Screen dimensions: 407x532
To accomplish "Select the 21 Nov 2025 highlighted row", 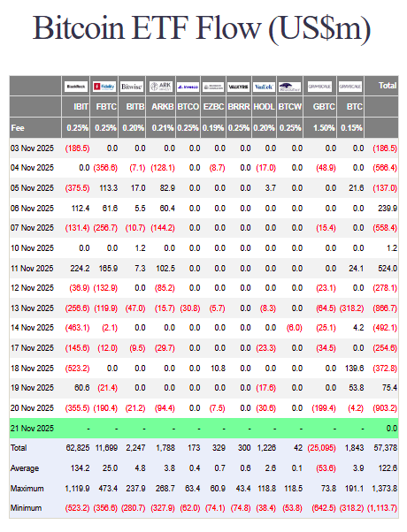I will click(203, 429).
